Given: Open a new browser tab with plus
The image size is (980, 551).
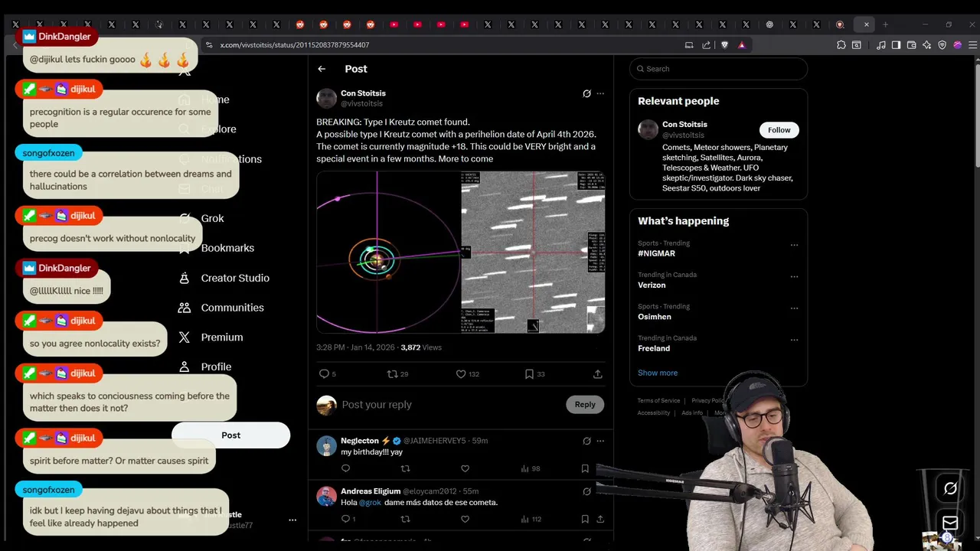Looking at the screenshot, I should [885, 24].
